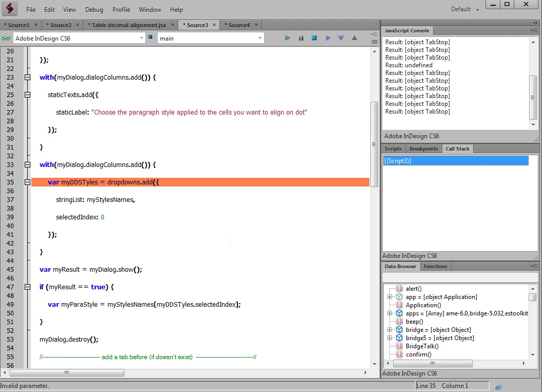Click the Data Browser horizontal scrollbar thumb
This screenshot has height=392, width=542.
click(433, 363)
